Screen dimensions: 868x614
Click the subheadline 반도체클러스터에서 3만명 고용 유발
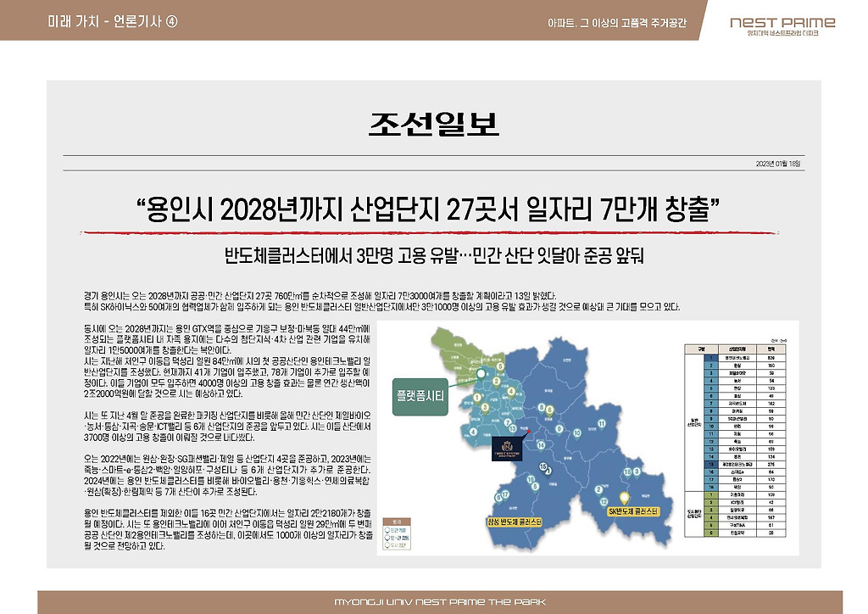(434, 256)
